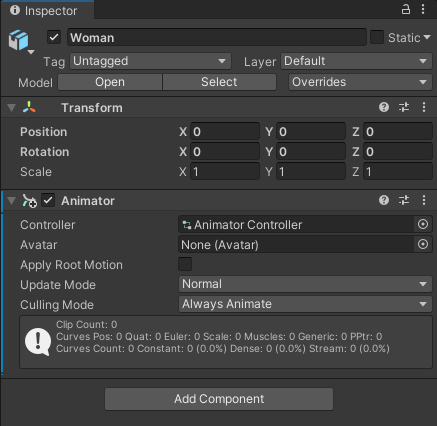The width and height of the screenshot is (437, 426).
Task: Click the Animator Controller asset icon
Action: (187, 225)
